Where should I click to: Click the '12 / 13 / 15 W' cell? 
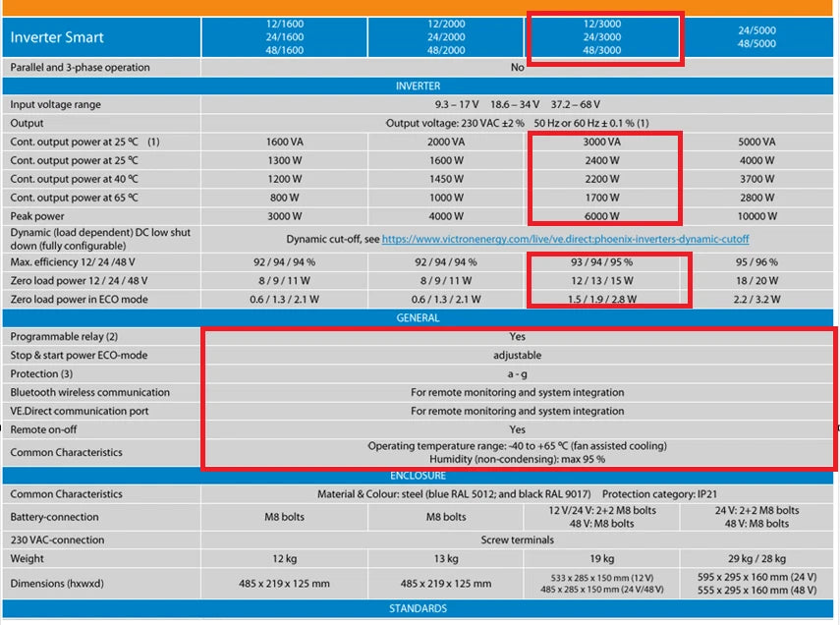602,281
